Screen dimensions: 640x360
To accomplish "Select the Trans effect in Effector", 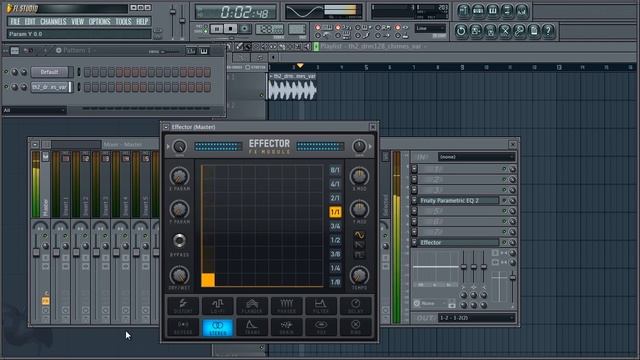I will (x=252, y=327).
